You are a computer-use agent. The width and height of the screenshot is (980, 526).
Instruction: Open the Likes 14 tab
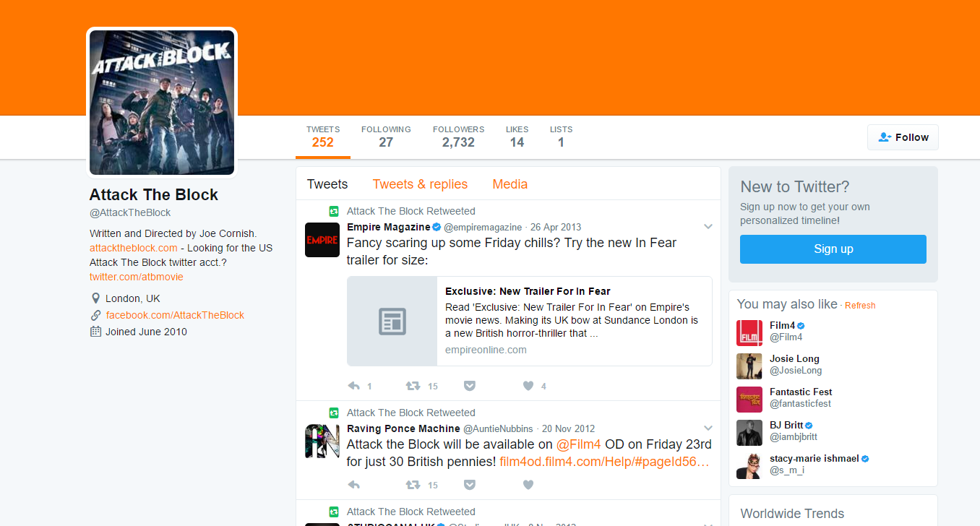(517, 137)
